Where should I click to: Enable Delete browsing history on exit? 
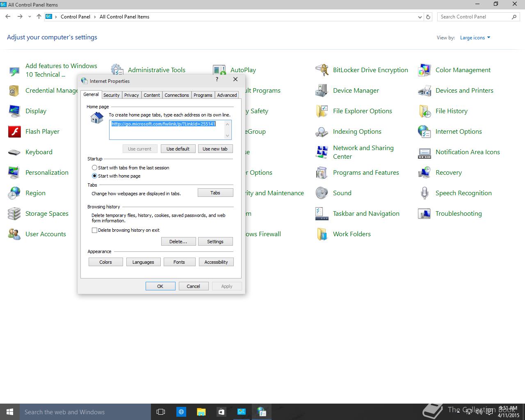[95, 230]
